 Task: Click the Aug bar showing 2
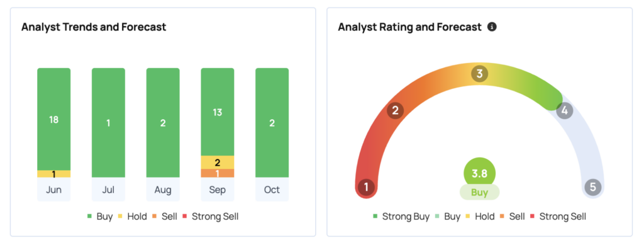pos(163,123)
